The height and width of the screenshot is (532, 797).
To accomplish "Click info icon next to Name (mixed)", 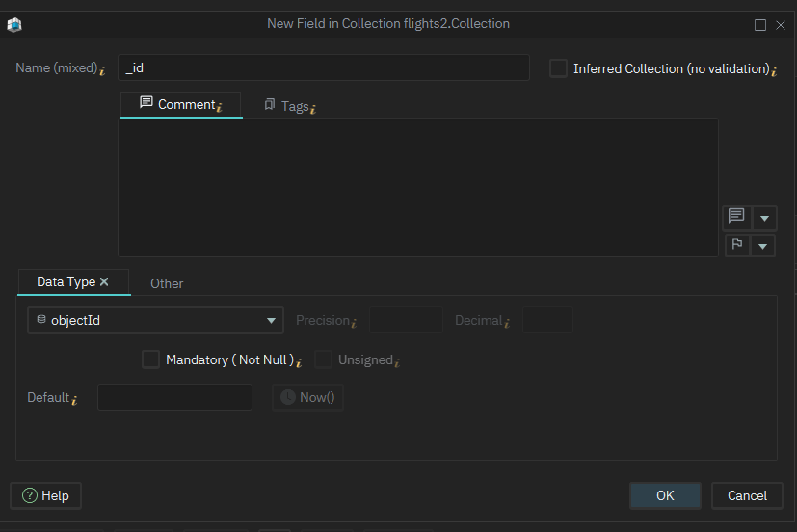I will [102, 70].
